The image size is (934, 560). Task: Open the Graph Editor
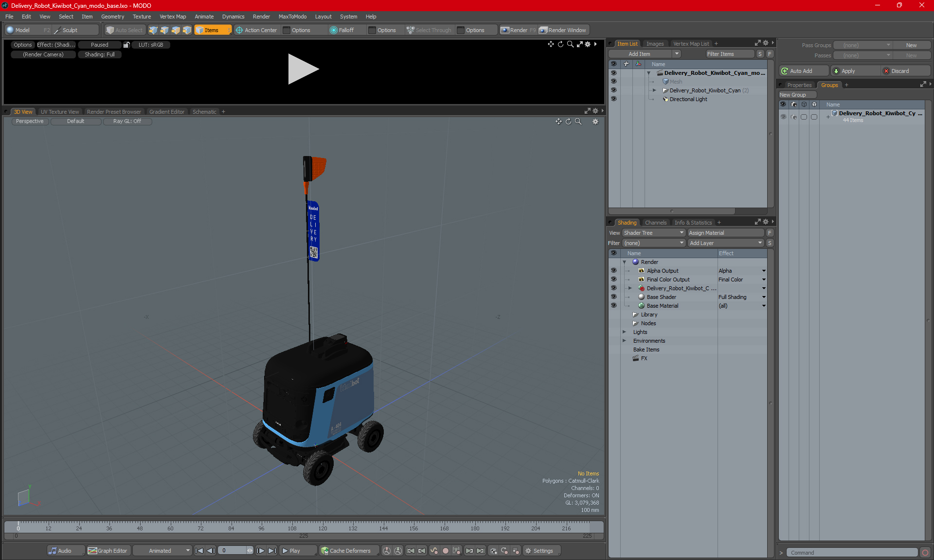(108, 551)
